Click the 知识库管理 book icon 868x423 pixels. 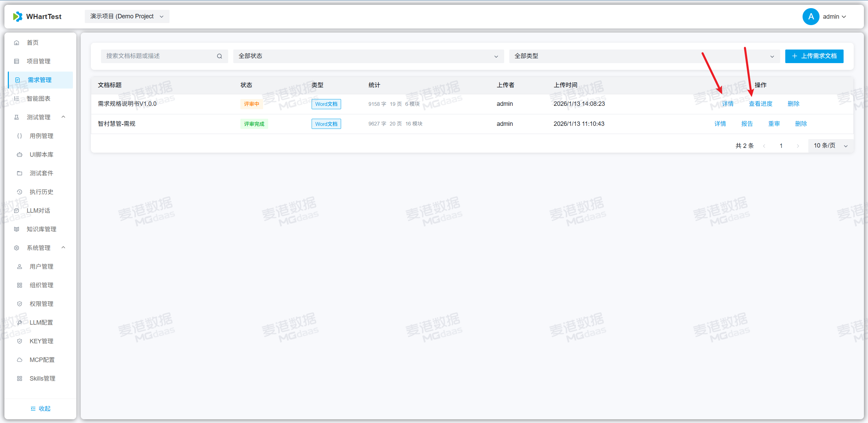pyautogui.click(x=17, y=229)
